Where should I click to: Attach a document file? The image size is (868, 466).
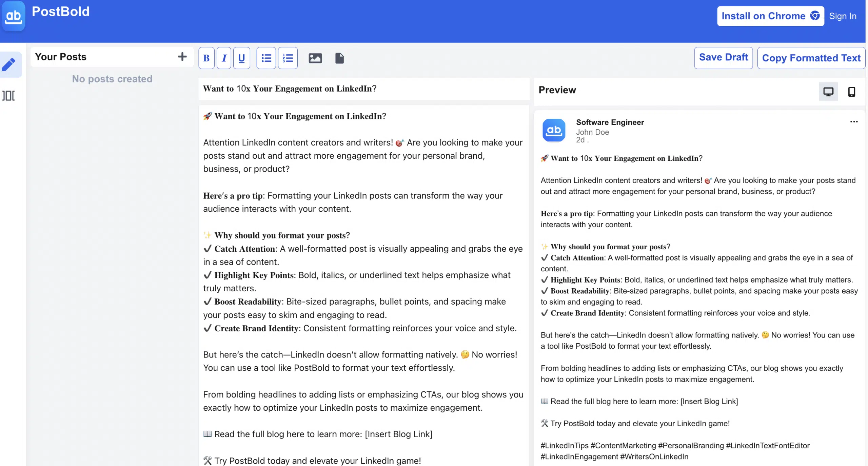(339, 58)
